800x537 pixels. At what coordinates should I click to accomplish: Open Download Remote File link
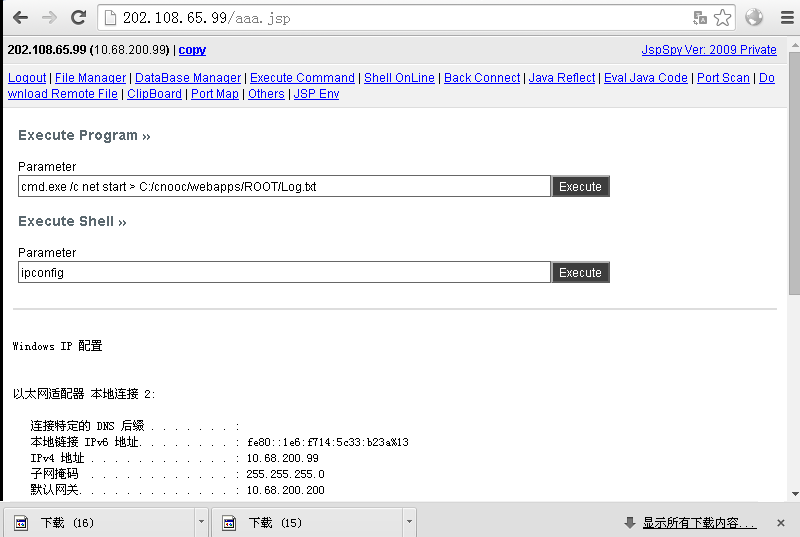coord(63,94)
